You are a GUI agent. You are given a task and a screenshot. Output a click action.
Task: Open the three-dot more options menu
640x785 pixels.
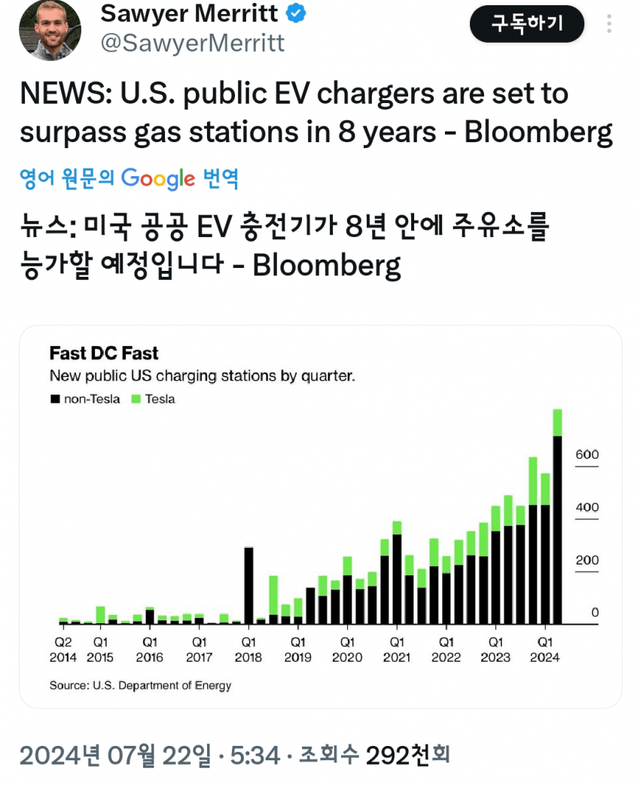(610, 23)
